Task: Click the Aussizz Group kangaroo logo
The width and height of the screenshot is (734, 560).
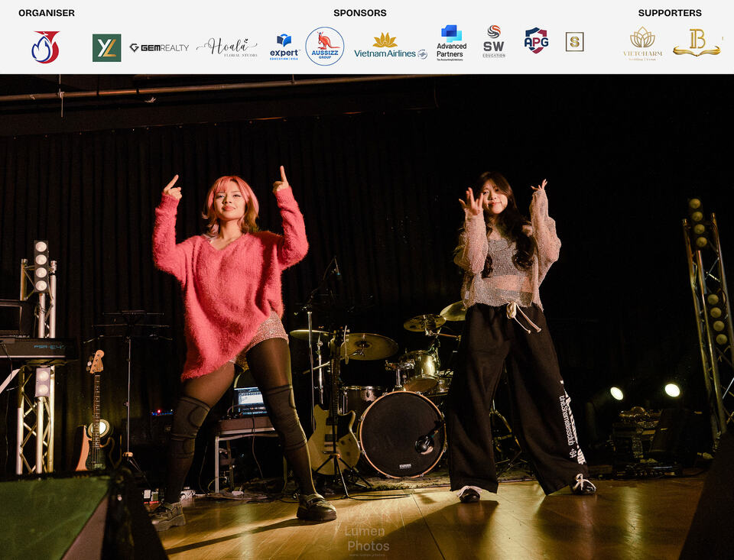Action: coord(325,47)
